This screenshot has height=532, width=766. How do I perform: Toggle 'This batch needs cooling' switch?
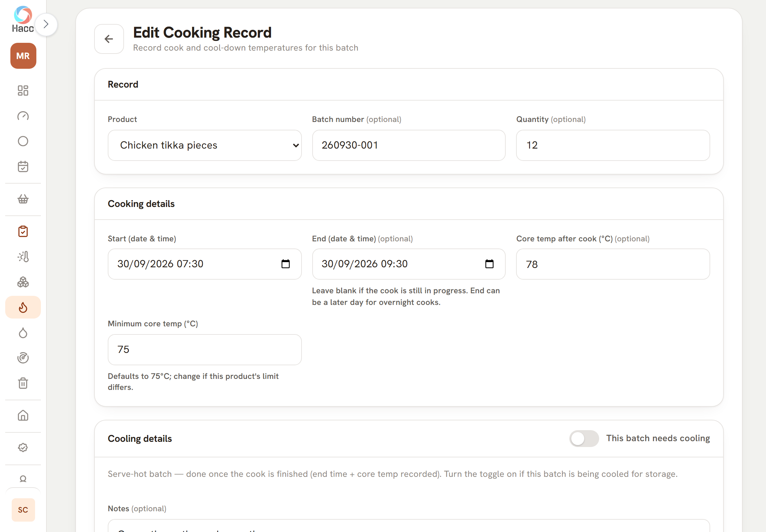point(584,438)
